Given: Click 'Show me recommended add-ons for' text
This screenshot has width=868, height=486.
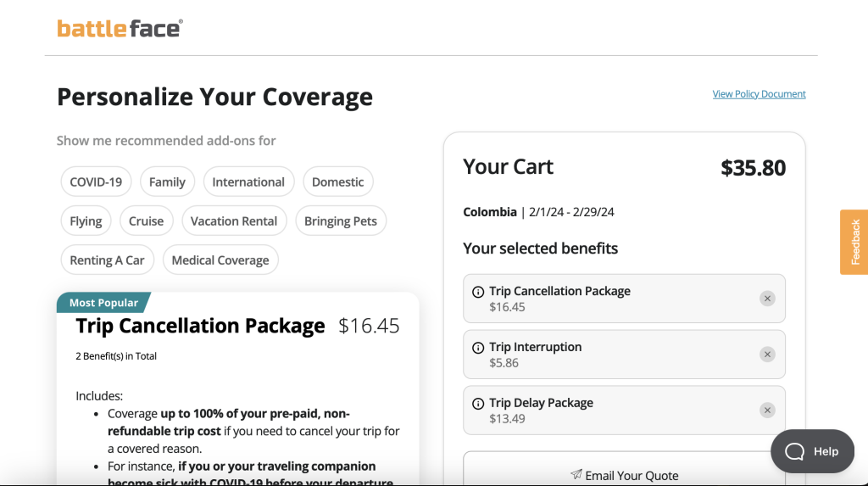Looking at the screenshot, I should tap(166, 141).
